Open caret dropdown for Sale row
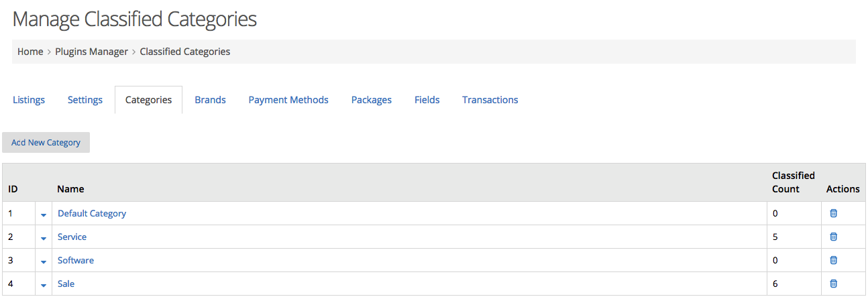Viewport: 868px width, 305px height. coord(44,285)
